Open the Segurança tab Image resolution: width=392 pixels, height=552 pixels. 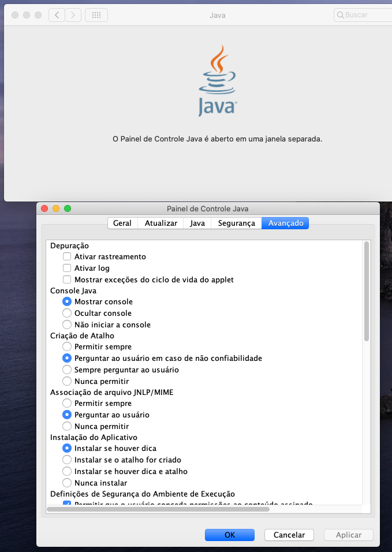pos(237,223)
